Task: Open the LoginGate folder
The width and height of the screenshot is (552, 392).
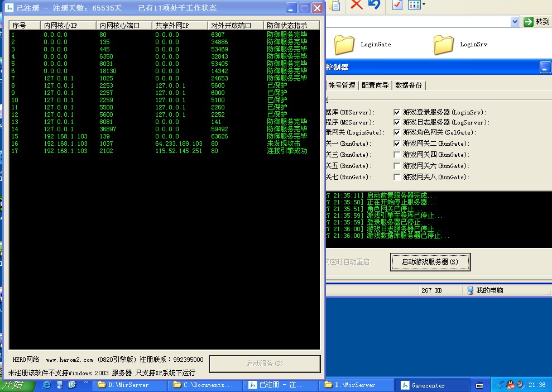Action: [345, 44]
